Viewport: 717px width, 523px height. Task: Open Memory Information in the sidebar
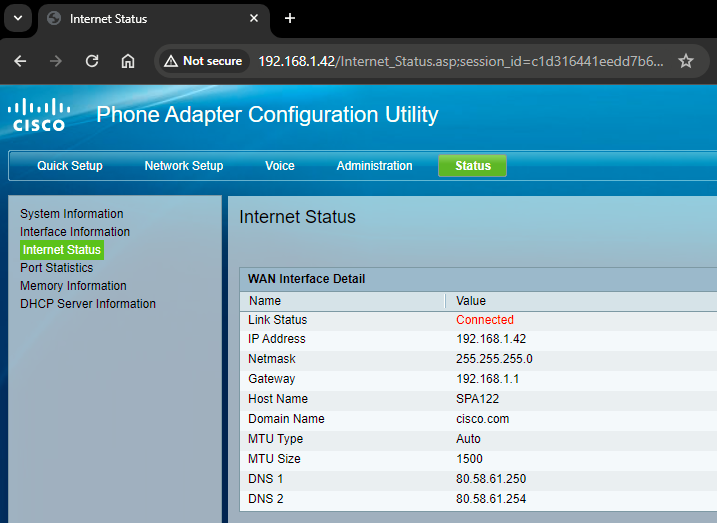point(73,286)
